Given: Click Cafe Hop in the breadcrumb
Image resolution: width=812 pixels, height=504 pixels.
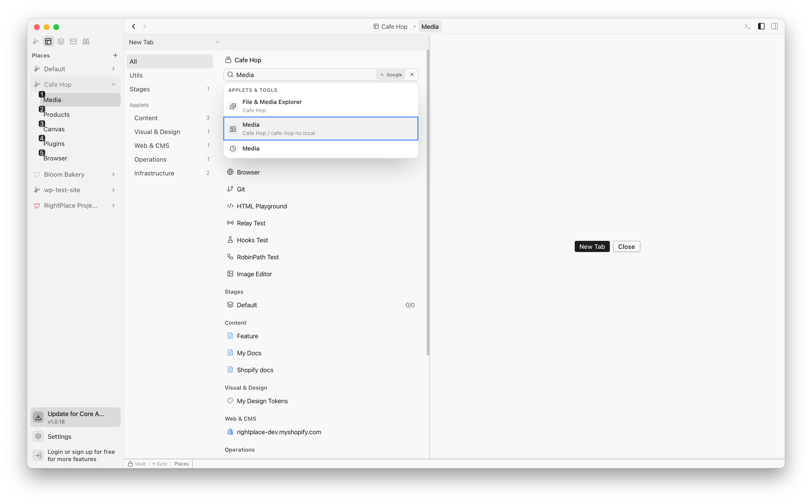Looking at the screenshot, I should pyautogui.click(x=390, y=27).
